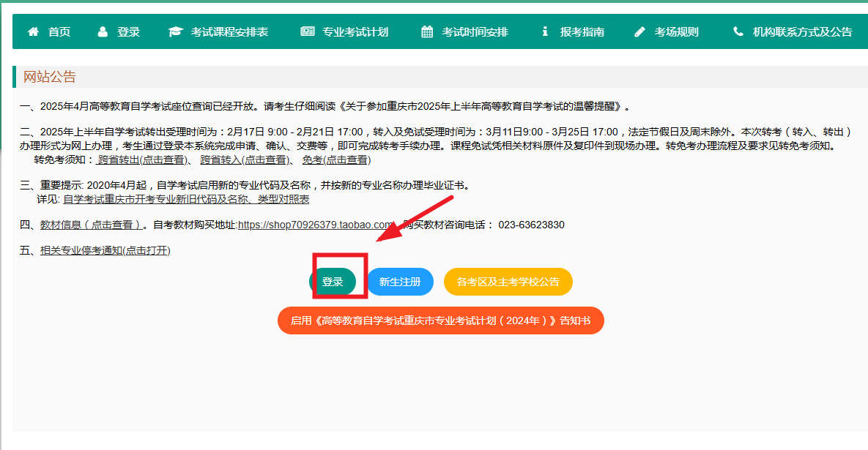Click the calendar icon beside 考试时间安排

coord(427,31)
